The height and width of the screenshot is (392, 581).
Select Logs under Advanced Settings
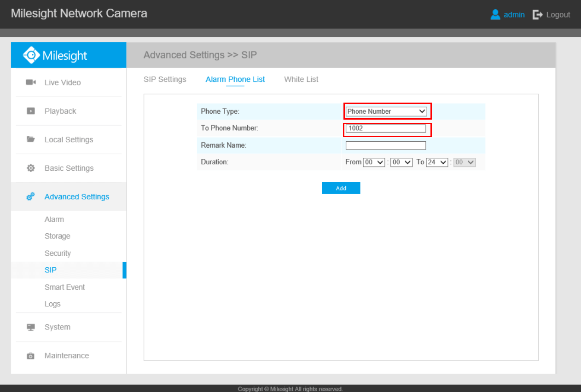(52, 304)
